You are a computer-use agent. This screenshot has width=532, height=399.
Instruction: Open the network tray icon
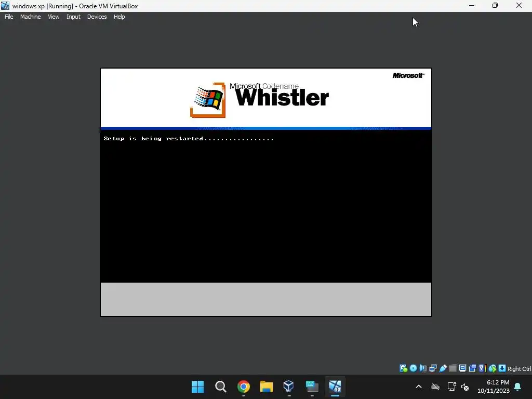[x=451, y=387]
